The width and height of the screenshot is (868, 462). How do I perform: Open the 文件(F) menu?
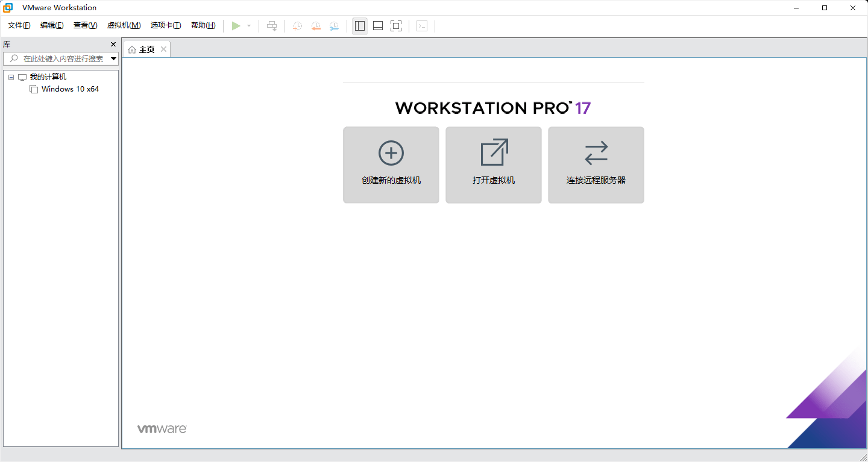(x=19, y=25)
